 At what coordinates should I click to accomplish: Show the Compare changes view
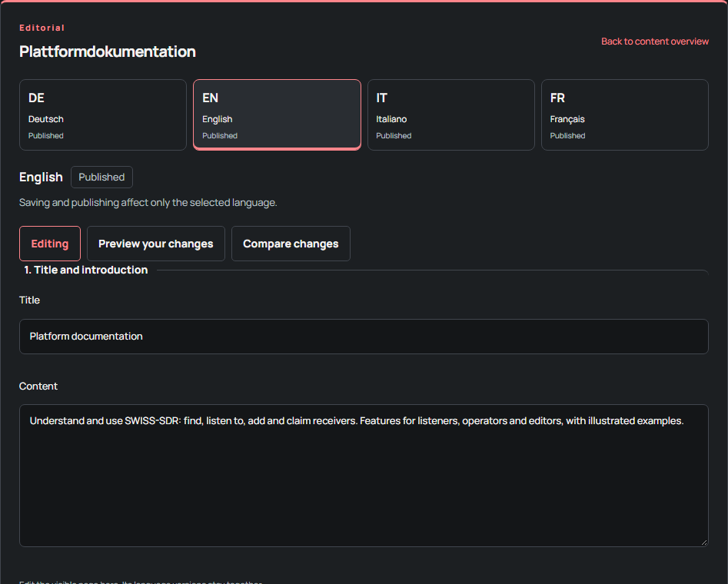pos(291,244)
